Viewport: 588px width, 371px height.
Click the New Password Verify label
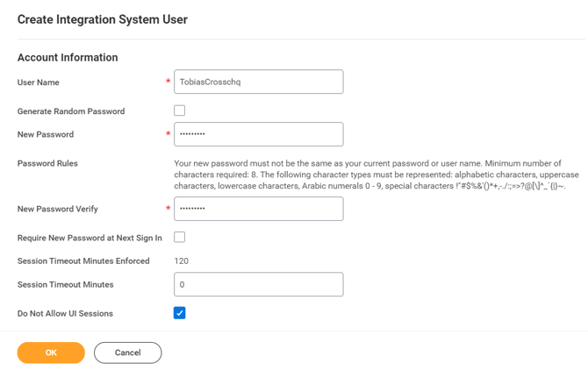[x=58, y=210]
